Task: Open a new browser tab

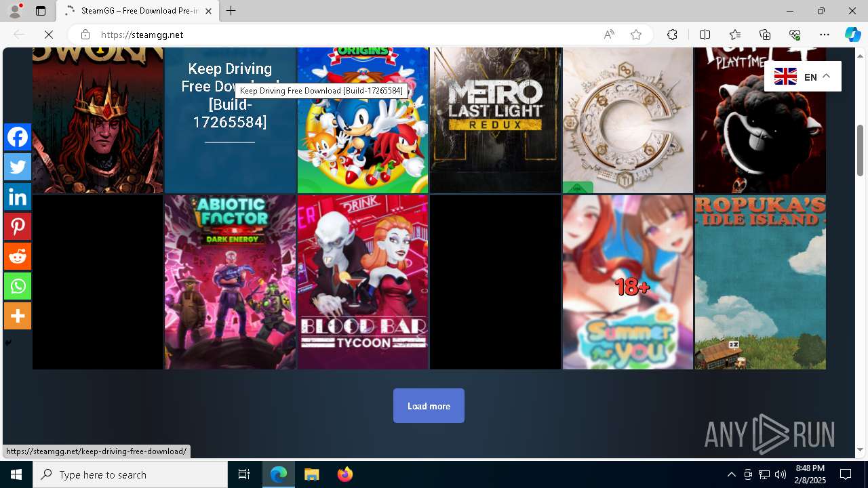Action: (231, 11)
